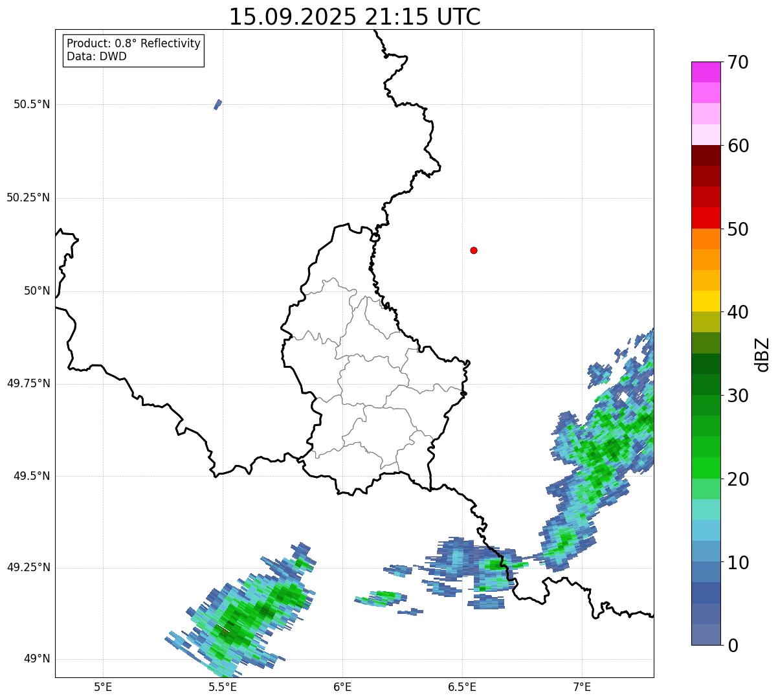Click the yellow colorbar segment above 40
Image resolution: width=778 pixels, height=700 pixels.
(706, 301)
